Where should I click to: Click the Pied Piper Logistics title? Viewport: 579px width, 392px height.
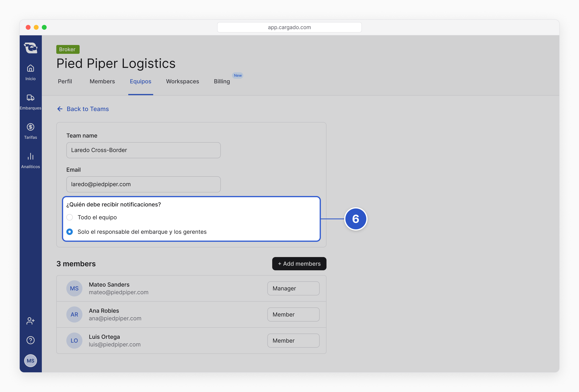tap(116, 63)
